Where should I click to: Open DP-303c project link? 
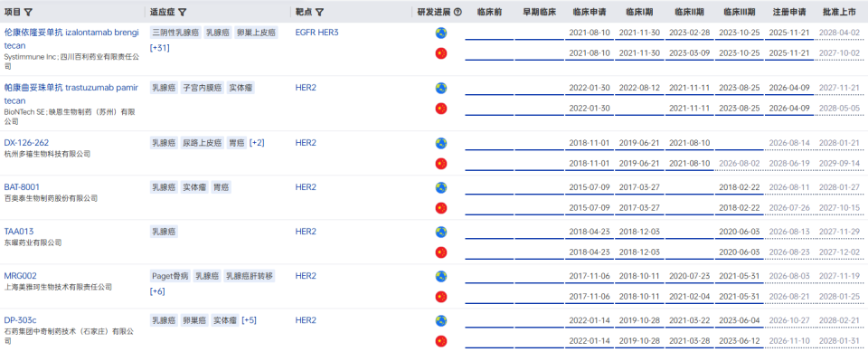(x=21, y=320)
